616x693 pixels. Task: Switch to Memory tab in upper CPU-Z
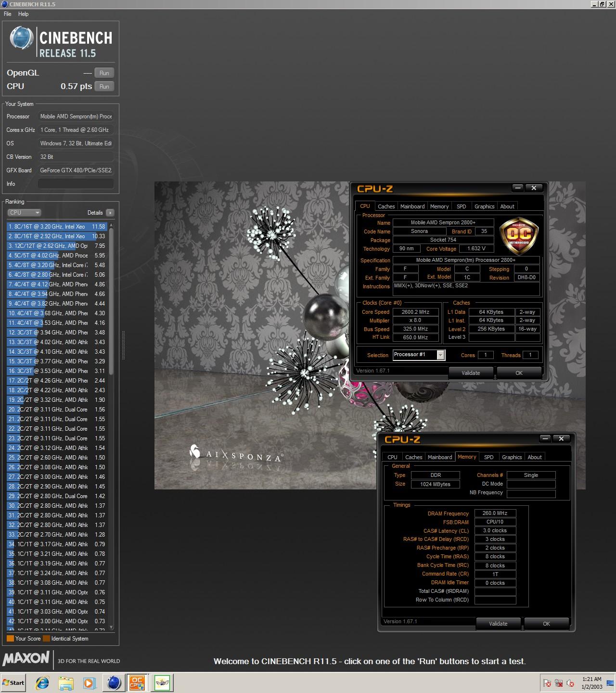pos(439,206)
